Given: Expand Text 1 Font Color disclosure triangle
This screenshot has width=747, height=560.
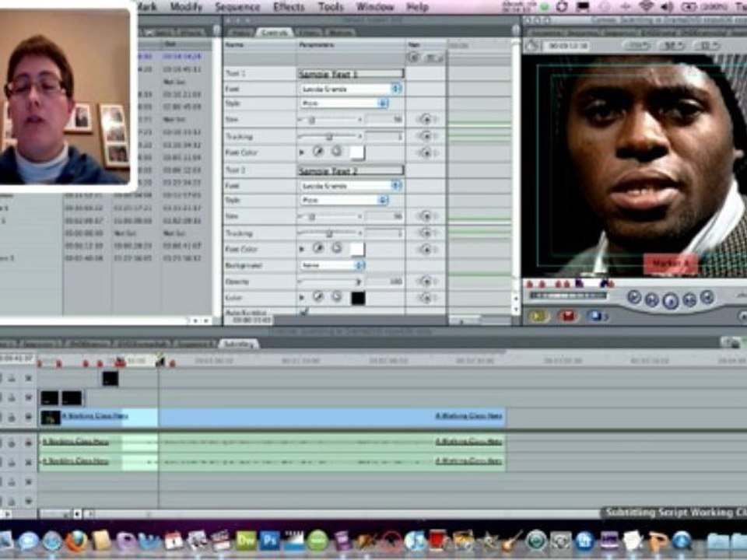Looking at the screenshot, I should coord(302,152).
